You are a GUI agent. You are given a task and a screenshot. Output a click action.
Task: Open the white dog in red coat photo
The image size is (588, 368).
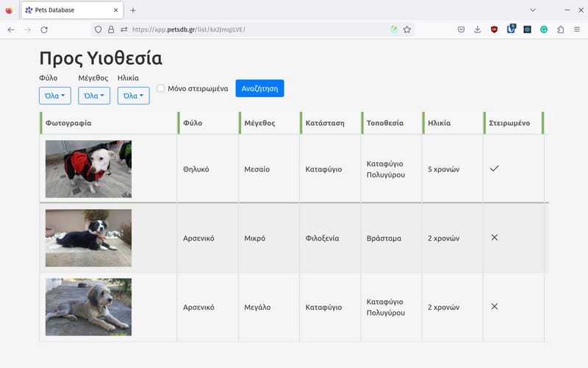tap(88, 169)
